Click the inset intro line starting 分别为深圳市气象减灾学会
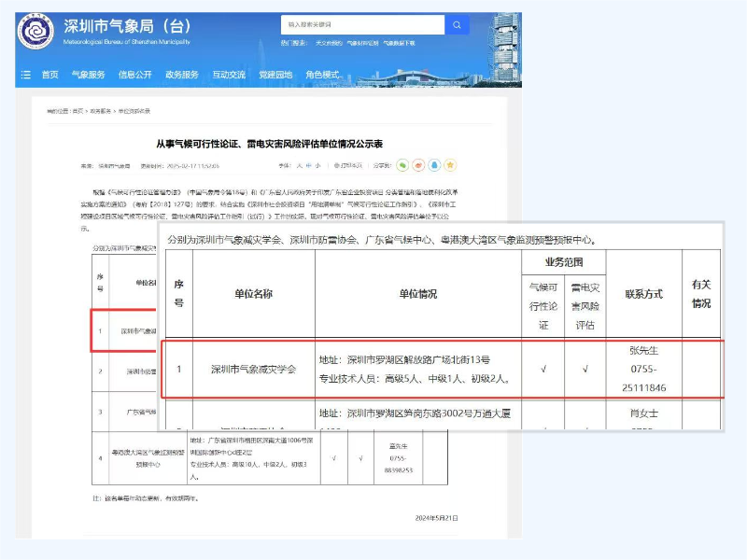 coord(382,240)
